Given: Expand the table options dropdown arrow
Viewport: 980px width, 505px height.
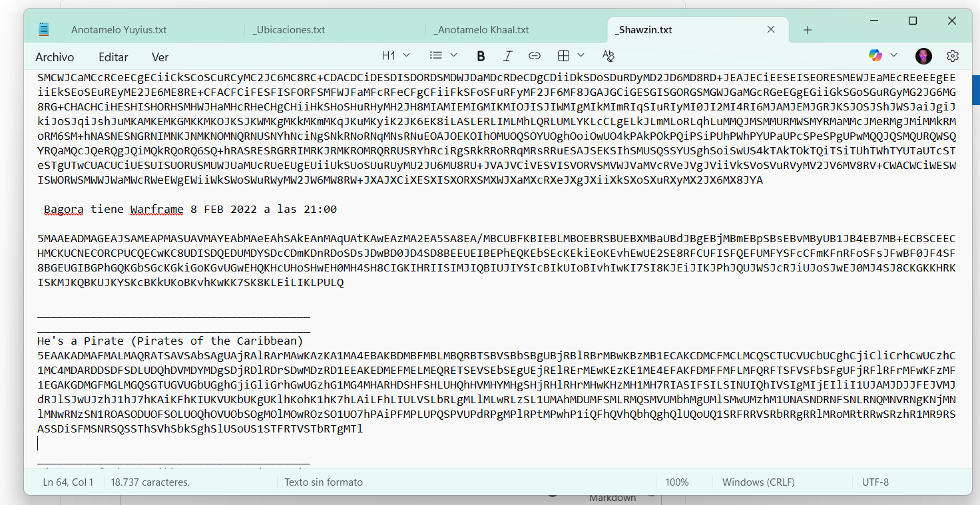Looking at the screenshot, I should pos(581,55).
